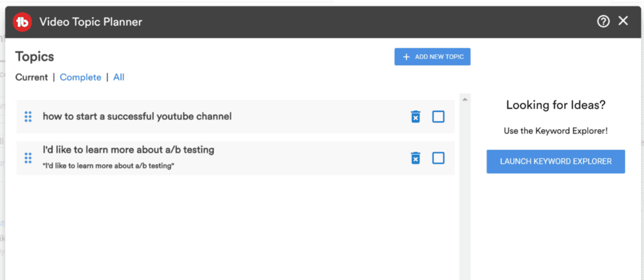Mark the youtube channel topic as complete
Viewport: 644px width, 280px height.
click(438, 116)
